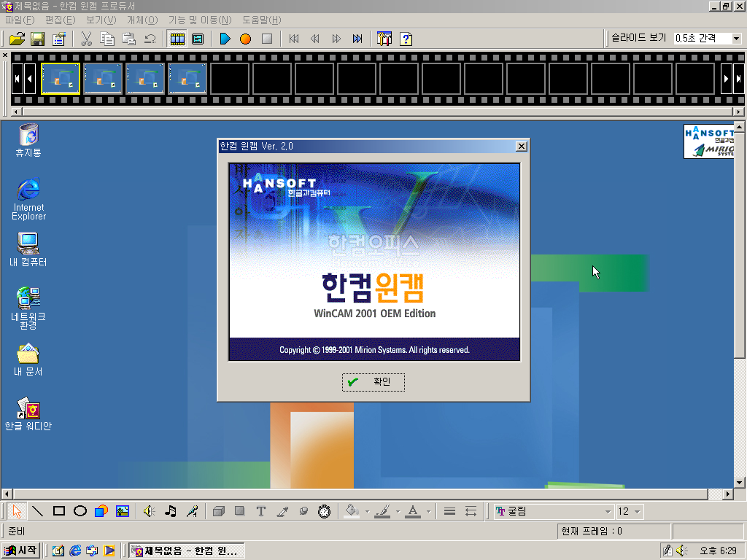Screen dimensions: 747x560
Task: Open the 파일(F) menu
Action: [x=20, y=20]
